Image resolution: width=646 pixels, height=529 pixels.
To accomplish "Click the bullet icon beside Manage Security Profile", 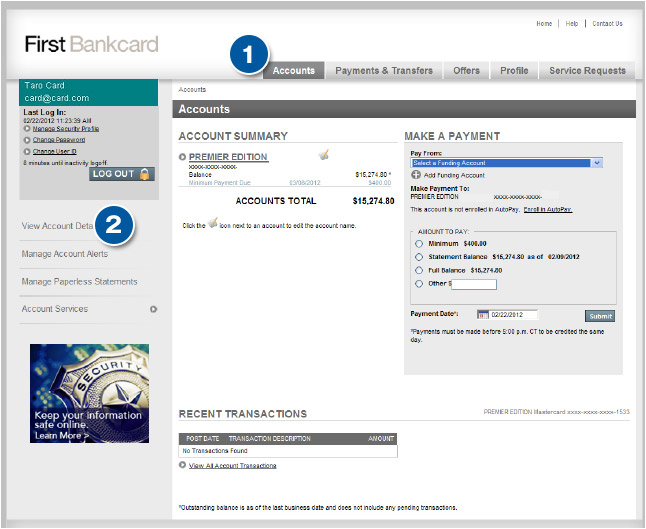I will (x=27, y=129).
